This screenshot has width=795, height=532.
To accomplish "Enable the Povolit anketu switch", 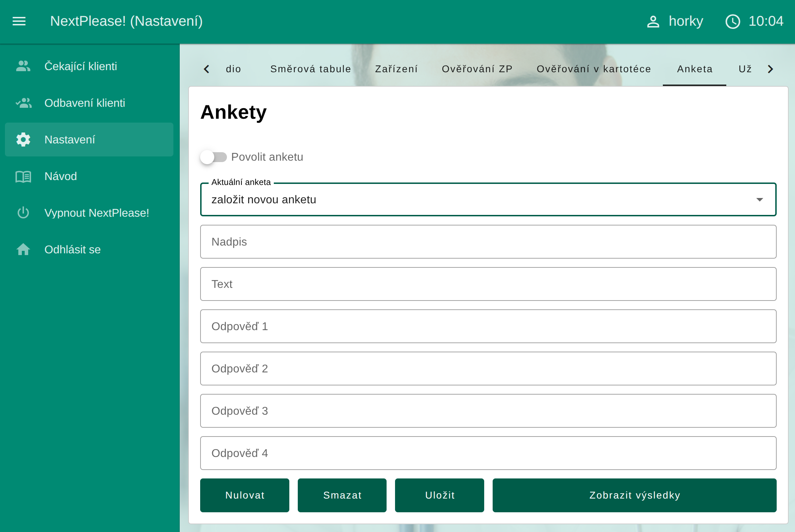I will coord(214,157).
